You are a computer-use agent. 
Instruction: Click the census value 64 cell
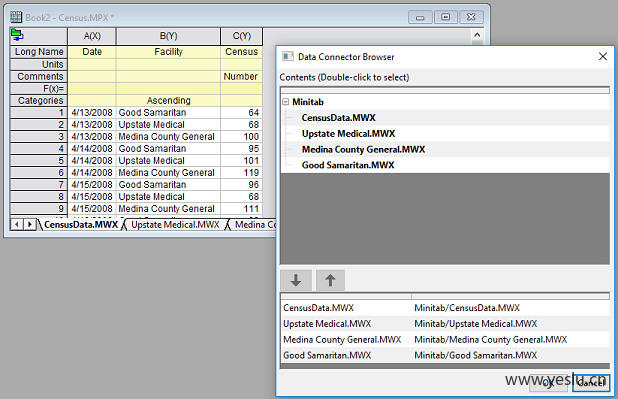click(242, 113)
